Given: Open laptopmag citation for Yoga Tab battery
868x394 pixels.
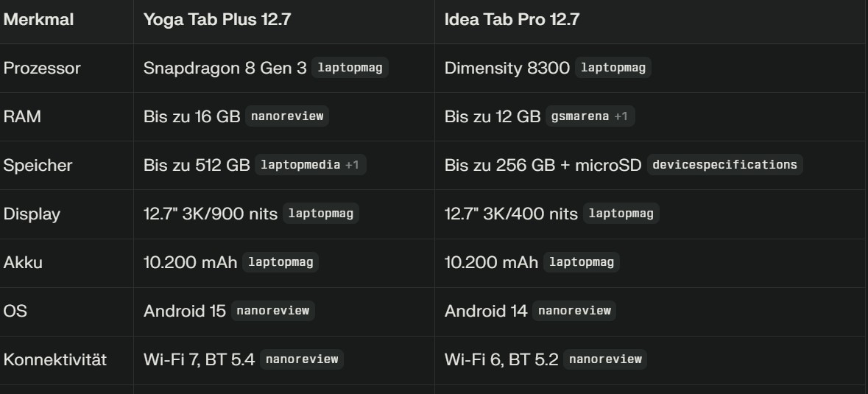Looking at the screenshot, I should tap(280, 262).
